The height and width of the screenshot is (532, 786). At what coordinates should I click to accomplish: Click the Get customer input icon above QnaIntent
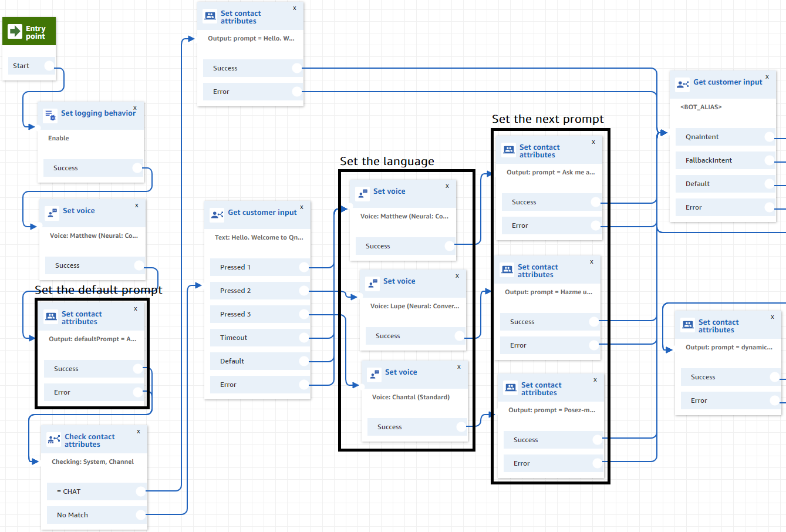682,84
